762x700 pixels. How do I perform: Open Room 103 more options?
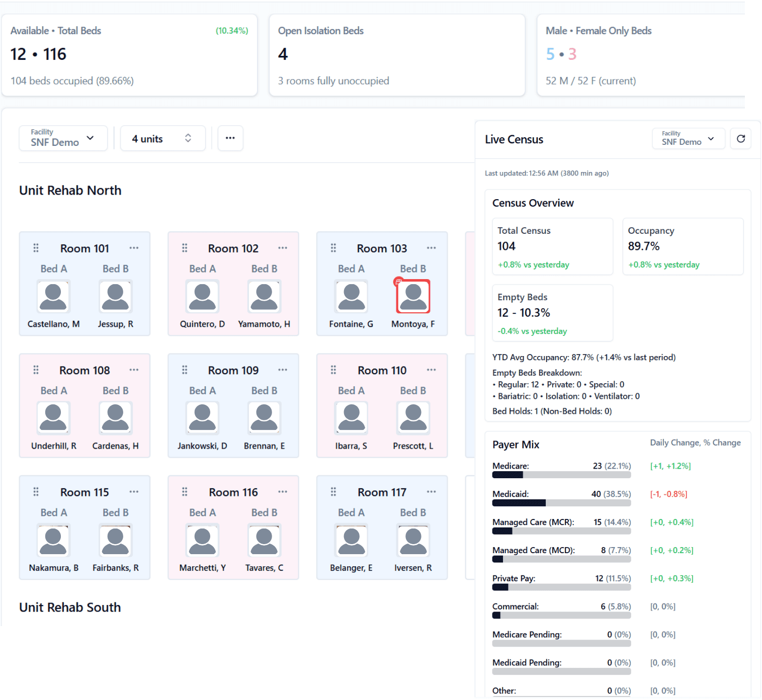[431, 248]
